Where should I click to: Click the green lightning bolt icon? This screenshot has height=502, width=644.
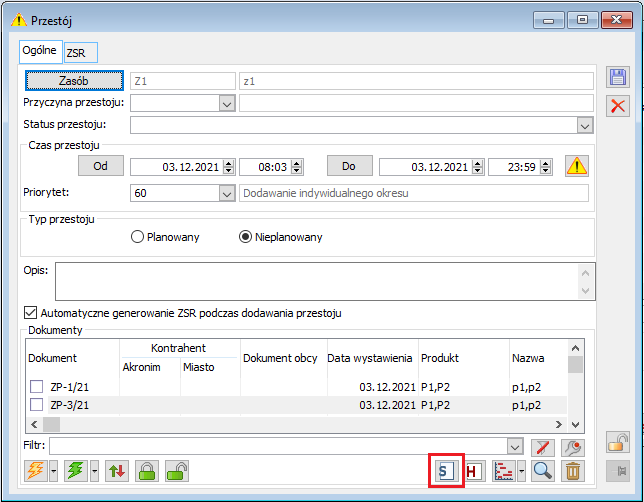76,470
